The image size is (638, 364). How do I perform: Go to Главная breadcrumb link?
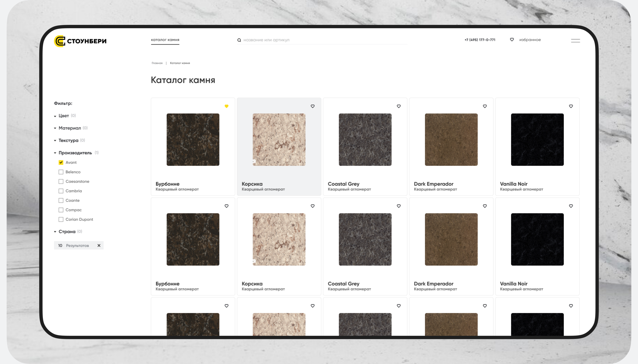[x=157, y=63]
